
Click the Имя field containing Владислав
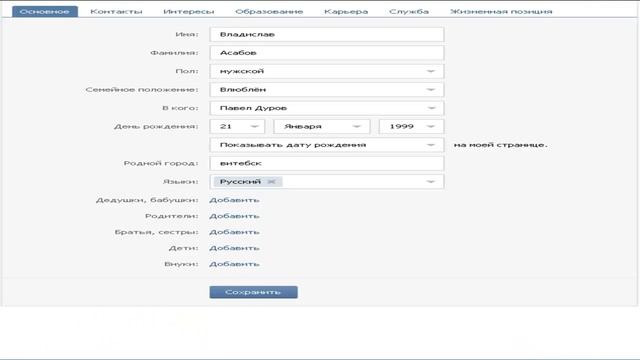pyautogui.click(x=327, y=34)
